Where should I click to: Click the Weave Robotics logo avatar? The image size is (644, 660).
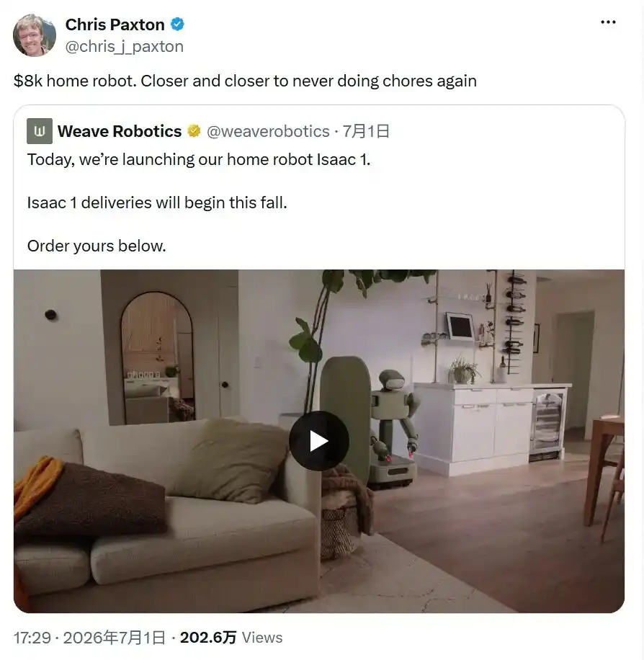click(x=39, y=131)
